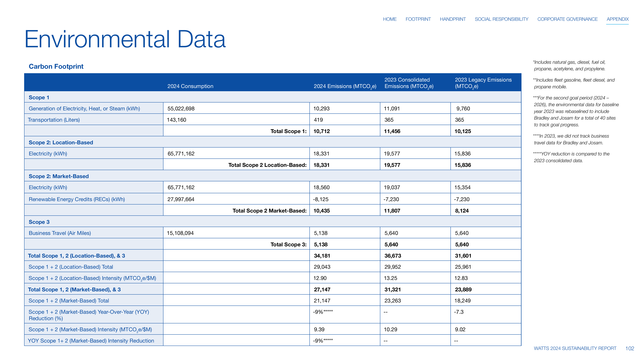Viewport: 644px width, 362px height.
Task: Click the Scope 1 section row
Action: point(273,97)
